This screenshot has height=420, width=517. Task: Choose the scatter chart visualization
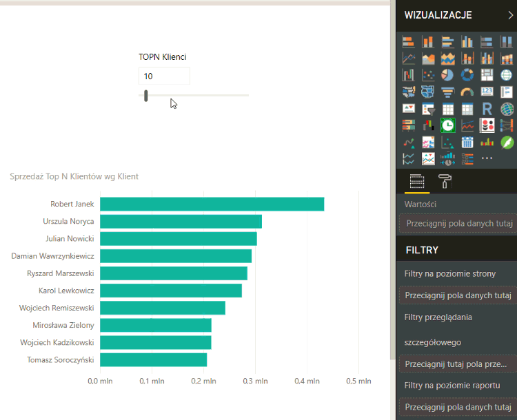pyautogui.click(x=428, y=75)
